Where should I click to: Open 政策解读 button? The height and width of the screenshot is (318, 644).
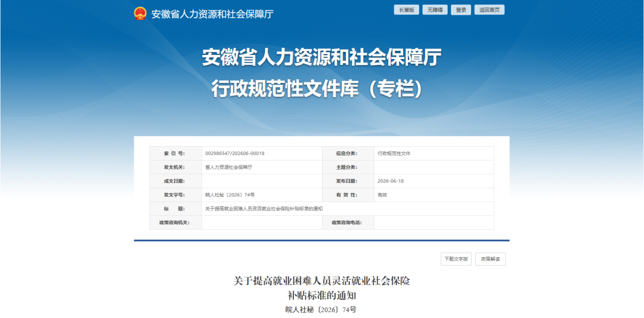click(x=490, y=260)
